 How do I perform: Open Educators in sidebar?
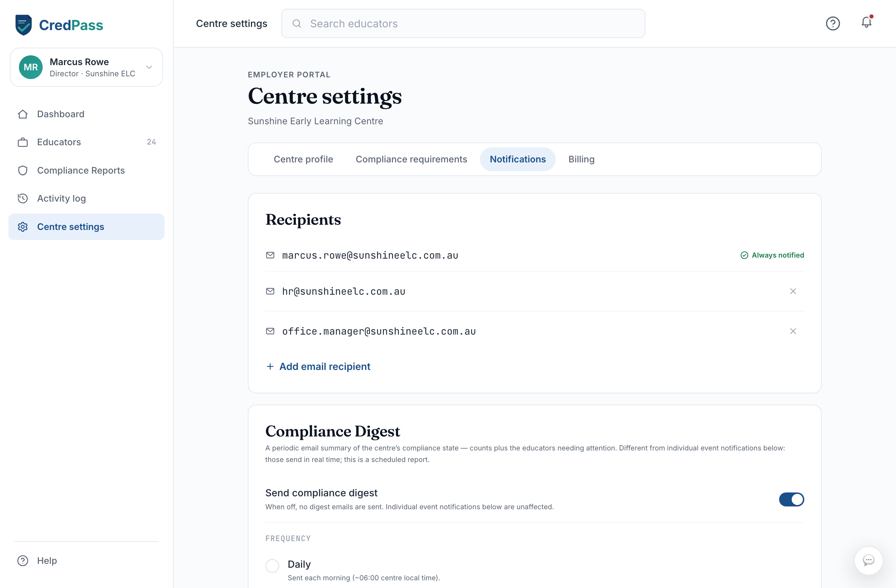pos(86,142)
